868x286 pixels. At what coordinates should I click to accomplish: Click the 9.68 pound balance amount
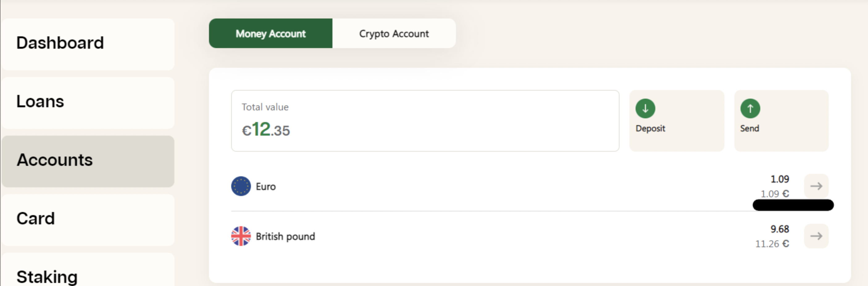[780, 229]
